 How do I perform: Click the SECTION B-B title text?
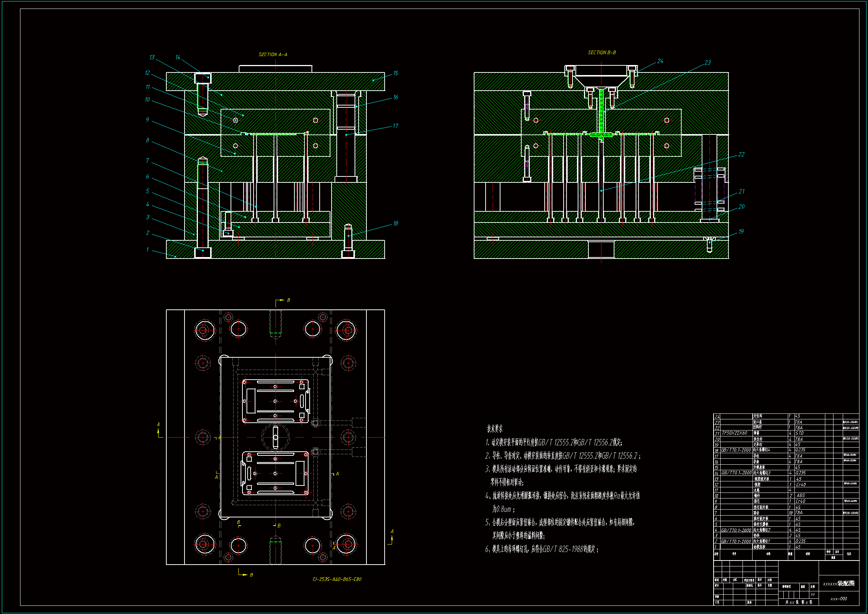tap(601, 53)
